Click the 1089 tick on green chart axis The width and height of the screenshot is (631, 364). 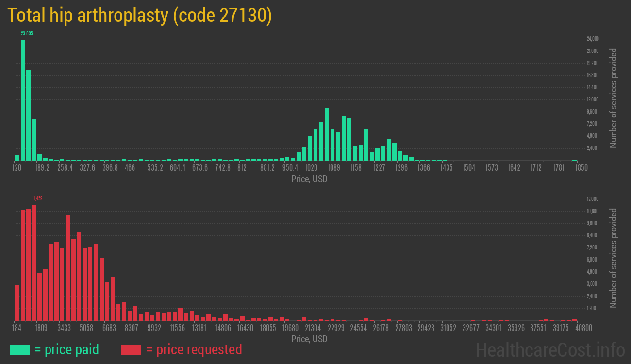pyautogui.click(x=333, y=168)
